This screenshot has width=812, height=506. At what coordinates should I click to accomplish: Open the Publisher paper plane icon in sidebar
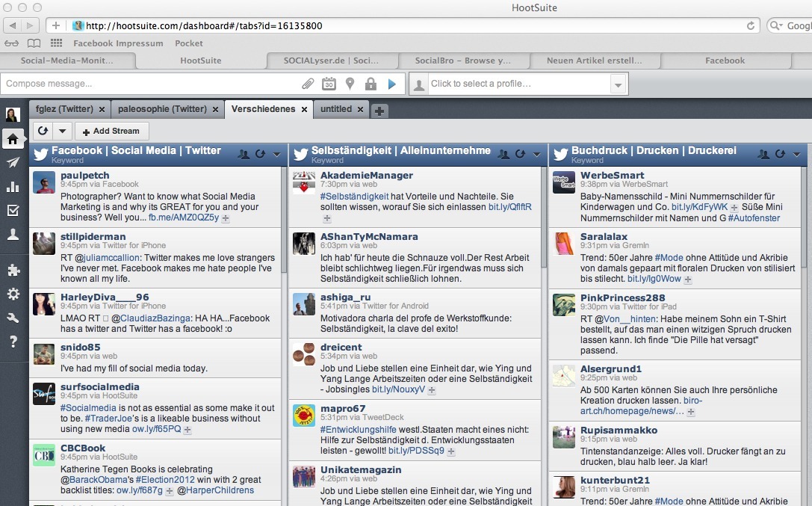coord(13,163)
